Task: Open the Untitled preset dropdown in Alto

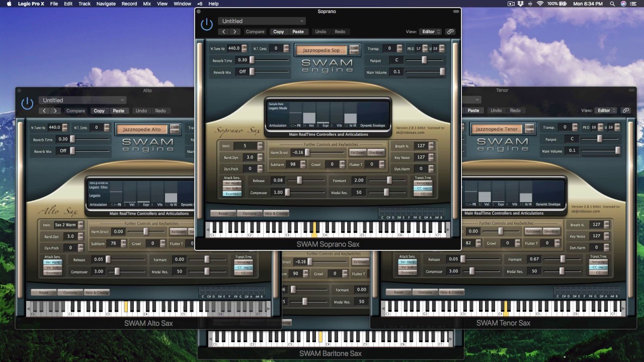Action: [x=82, y=100]
